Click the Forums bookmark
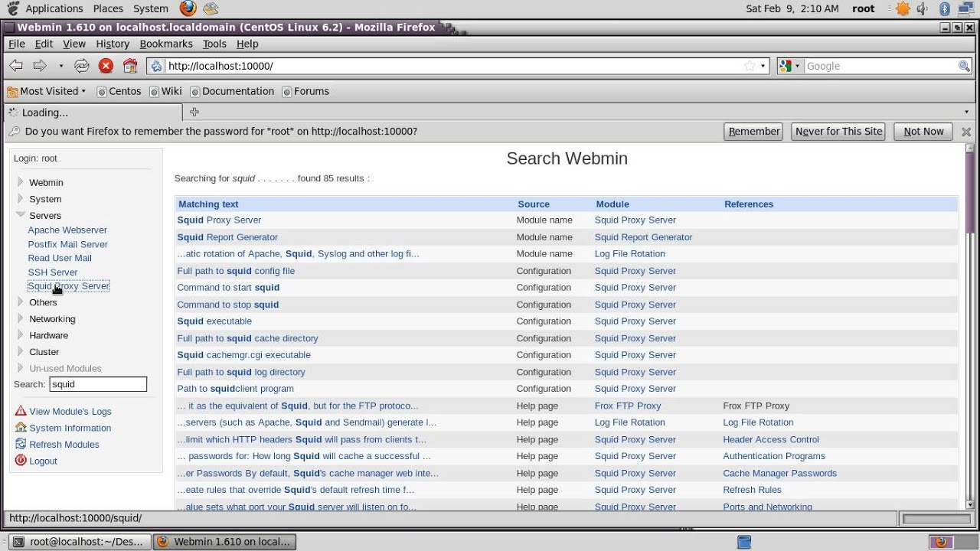Image resolution: width=980 pixels, height=551 pixels. click(305, 91)
